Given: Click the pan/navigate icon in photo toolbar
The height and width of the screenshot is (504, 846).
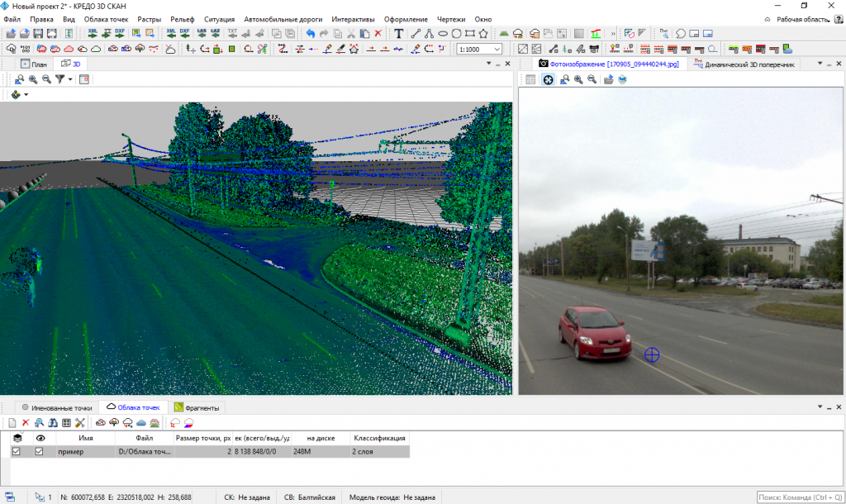Looking at the screenshot, I should tap(548, 79).
